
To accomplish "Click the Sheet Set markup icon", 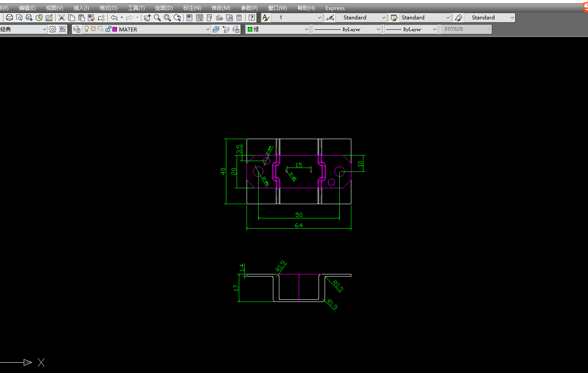I will pyautogui.click(x=49, y=18).
